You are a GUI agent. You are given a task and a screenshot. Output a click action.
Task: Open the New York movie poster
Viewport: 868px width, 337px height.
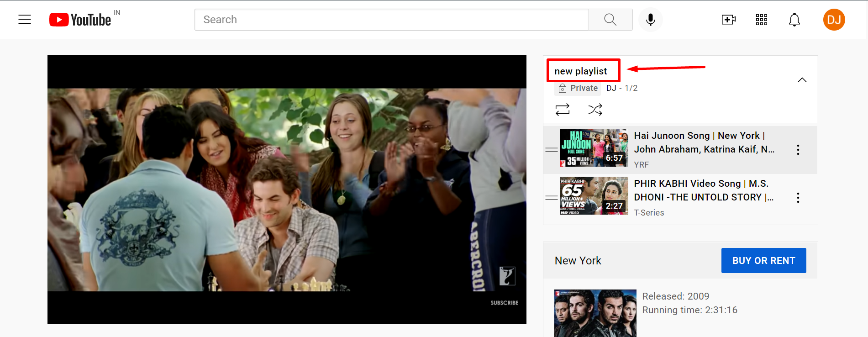click(595, 313)
